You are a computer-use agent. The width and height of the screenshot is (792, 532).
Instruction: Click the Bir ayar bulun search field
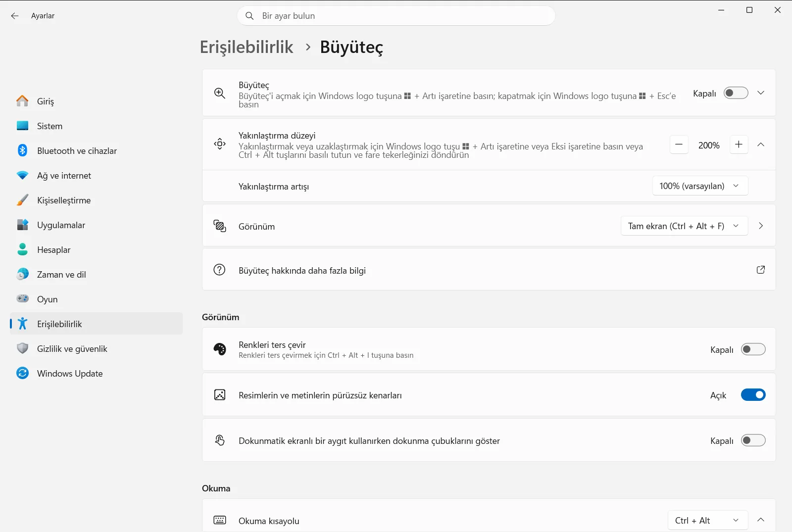pos(396,16)
